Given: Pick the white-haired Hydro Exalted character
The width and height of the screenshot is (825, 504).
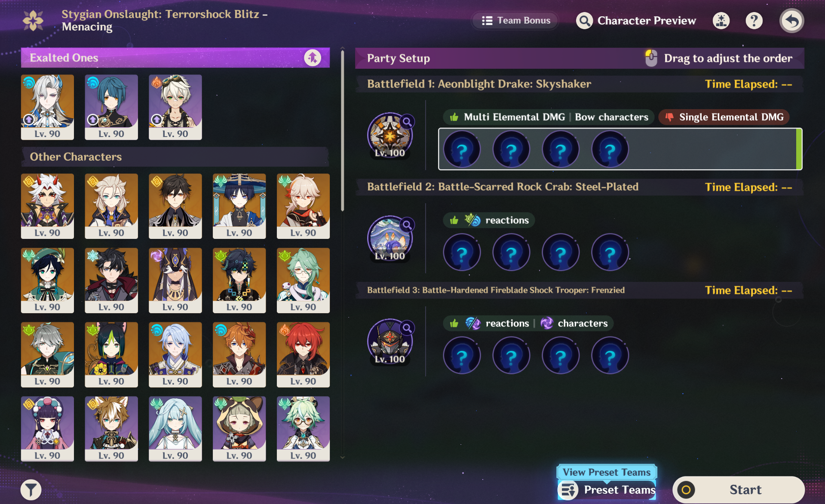Looking at the screenshot, I should point(47,107).
